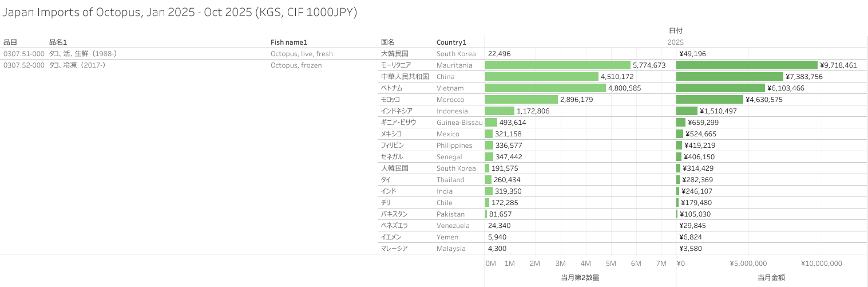Viewport: 868px width, 287px height.
Task: Click the 当月金額 axis title
Action: 771,277
